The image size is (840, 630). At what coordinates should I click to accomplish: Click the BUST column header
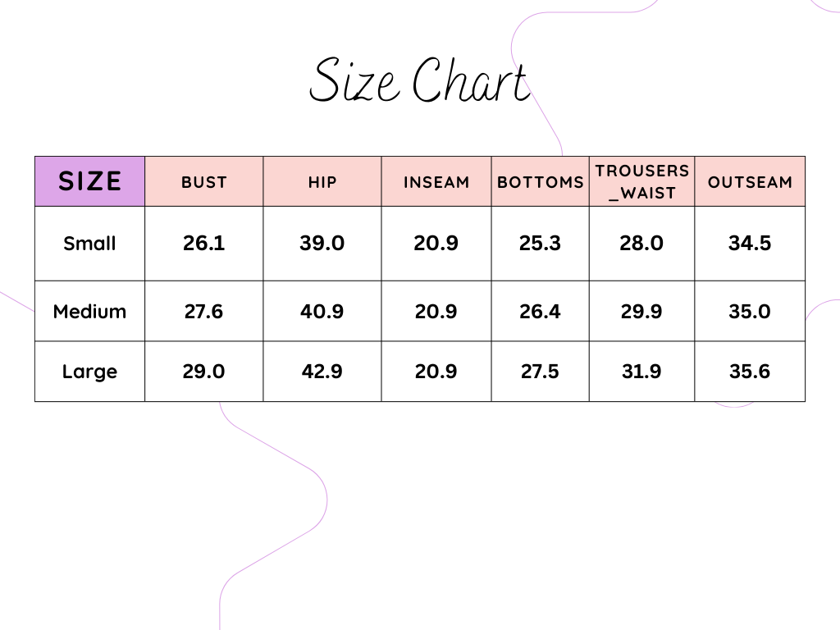coord(204,182)
